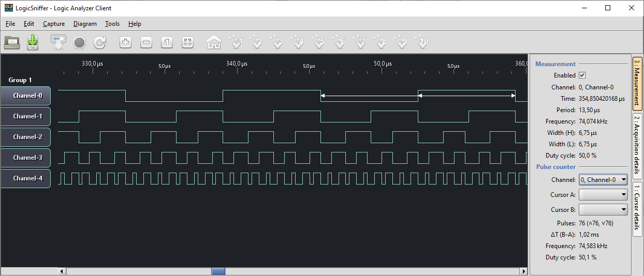This screenshot has width=644, height=276.
Task: Select the Channel-0 label button
Action: click(25, 96)
